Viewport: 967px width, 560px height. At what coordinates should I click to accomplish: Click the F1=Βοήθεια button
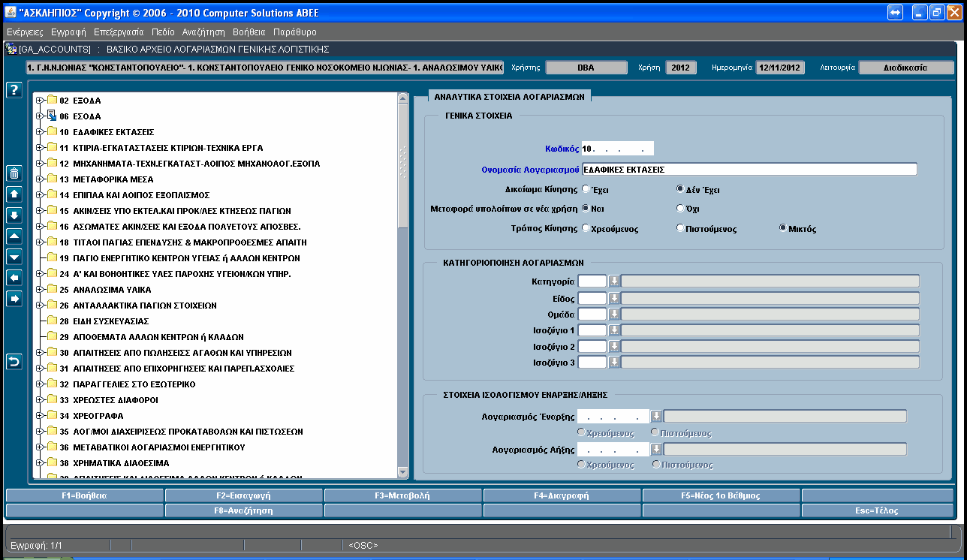84,495
